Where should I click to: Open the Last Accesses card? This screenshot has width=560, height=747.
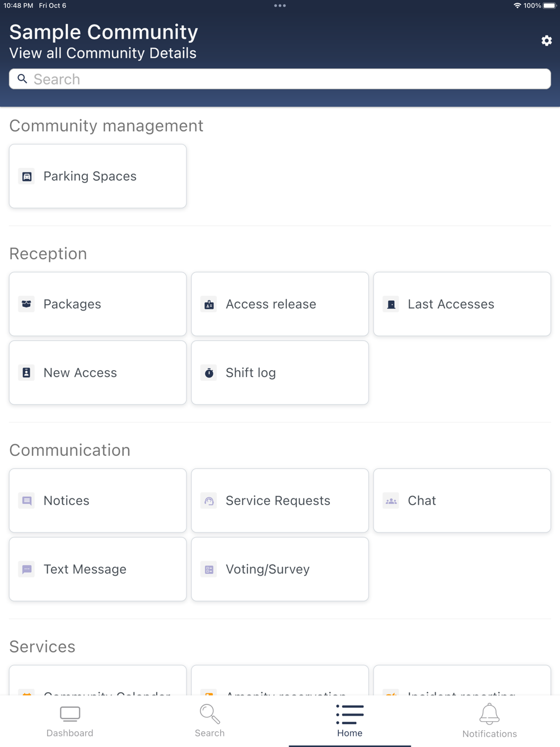click(462, 304)
